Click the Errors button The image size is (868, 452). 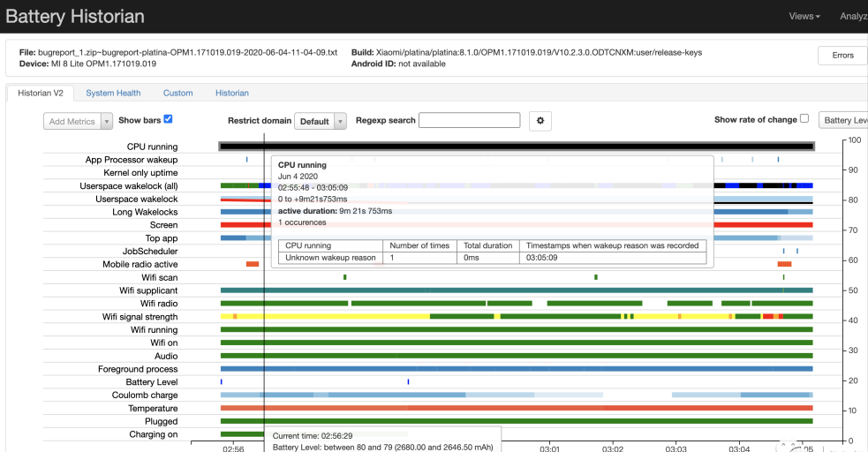click(842, 56)
